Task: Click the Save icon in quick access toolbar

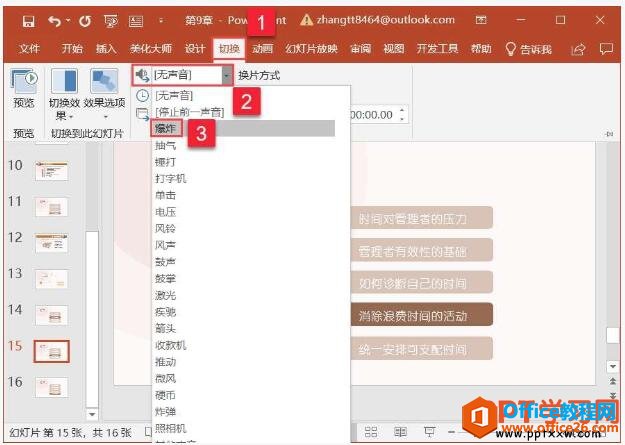Action: (x=28, y=21)
